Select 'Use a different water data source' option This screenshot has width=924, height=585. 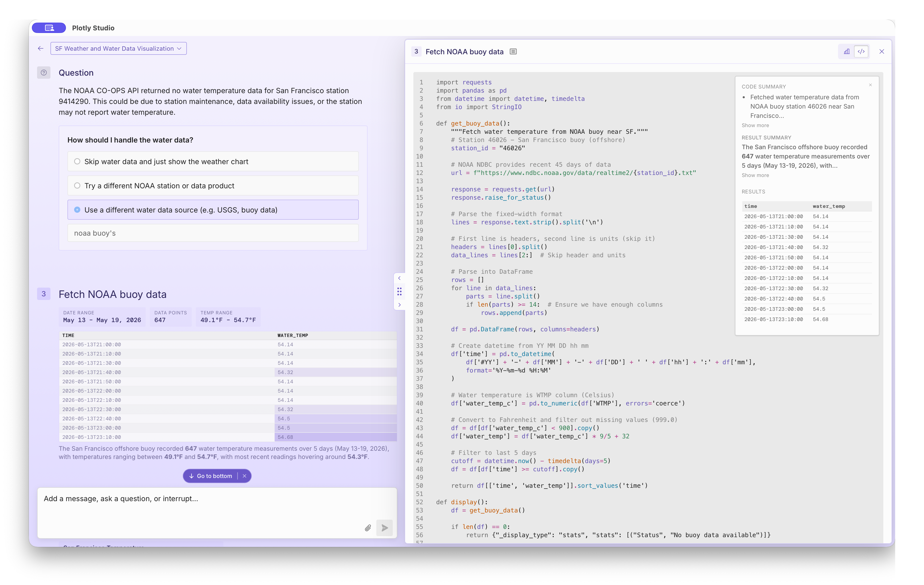(213, 210)
